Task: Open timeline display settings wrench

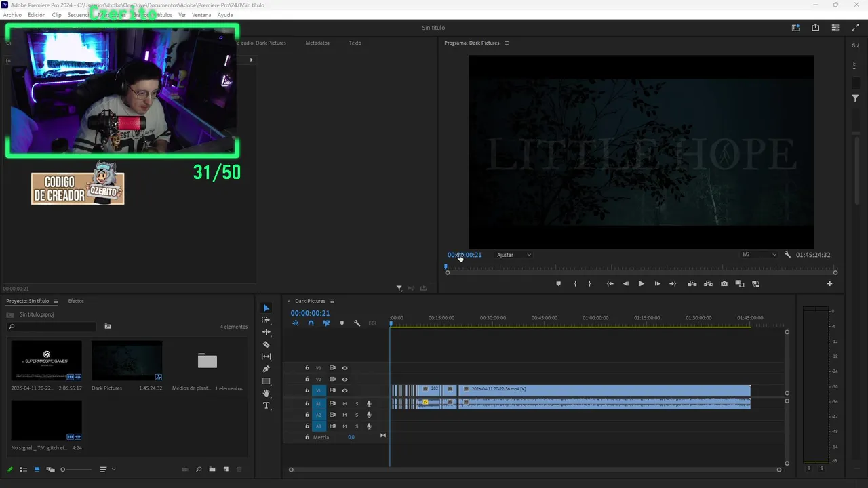Action: (x=357, y=323)
